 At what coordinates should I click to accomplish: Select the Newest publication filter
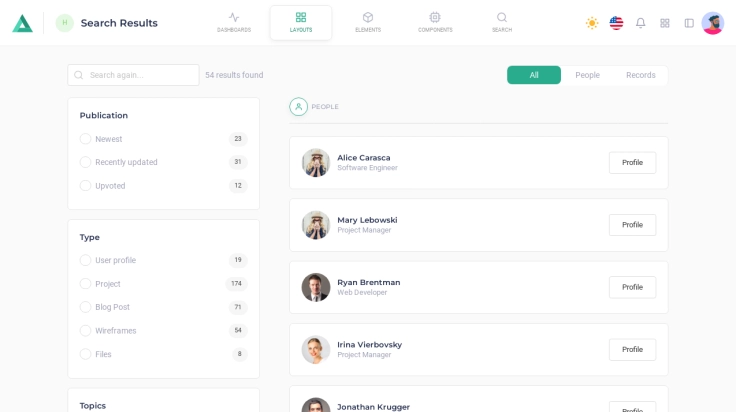tap(86, 139)
